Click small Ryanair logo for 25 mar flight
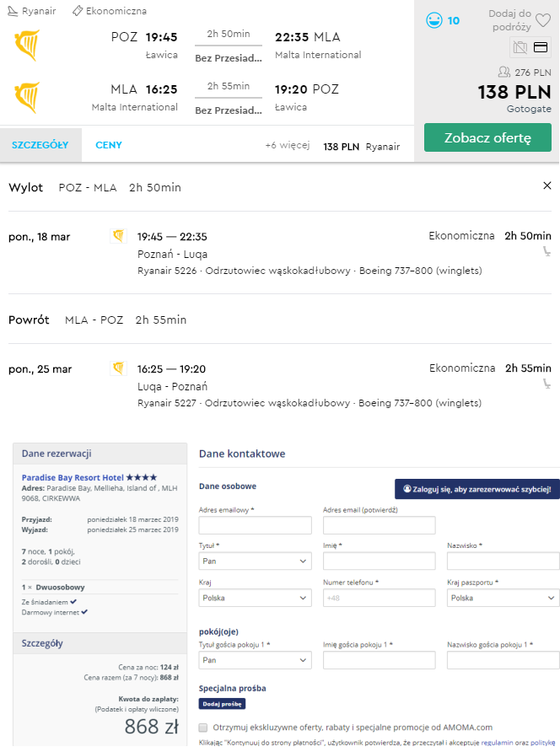Screen dimensions: 560x752 coord(118,368)
